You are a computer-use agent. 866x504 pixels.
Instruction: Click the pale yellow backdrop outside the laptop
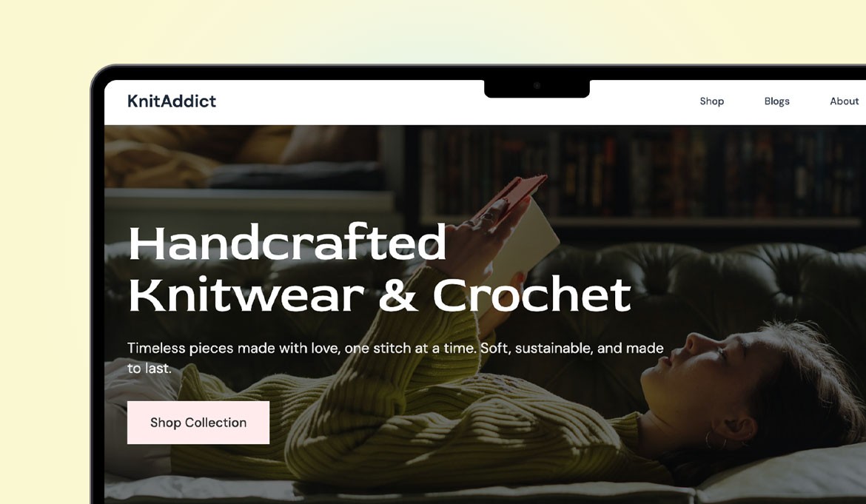44,276
